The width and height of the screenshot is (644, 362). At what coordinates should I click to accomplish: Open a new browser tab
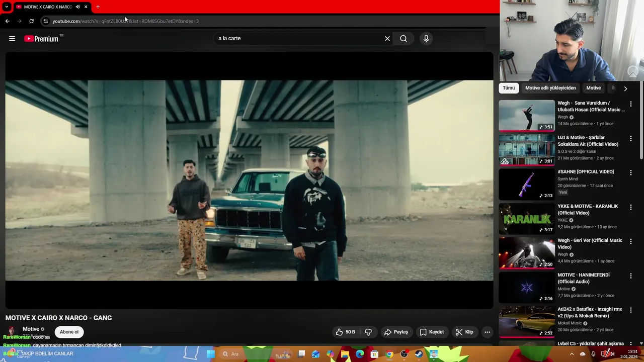(x=98, y=7)
